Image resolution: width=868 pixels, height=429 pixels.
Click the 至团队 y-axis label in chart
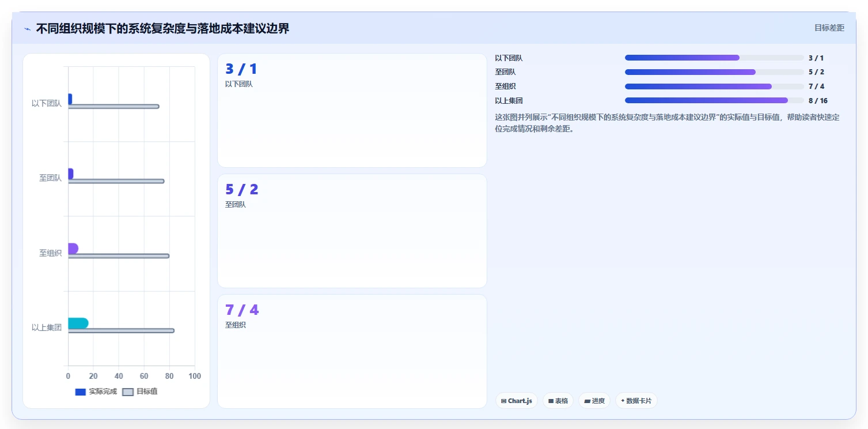(x=51, y=178)
